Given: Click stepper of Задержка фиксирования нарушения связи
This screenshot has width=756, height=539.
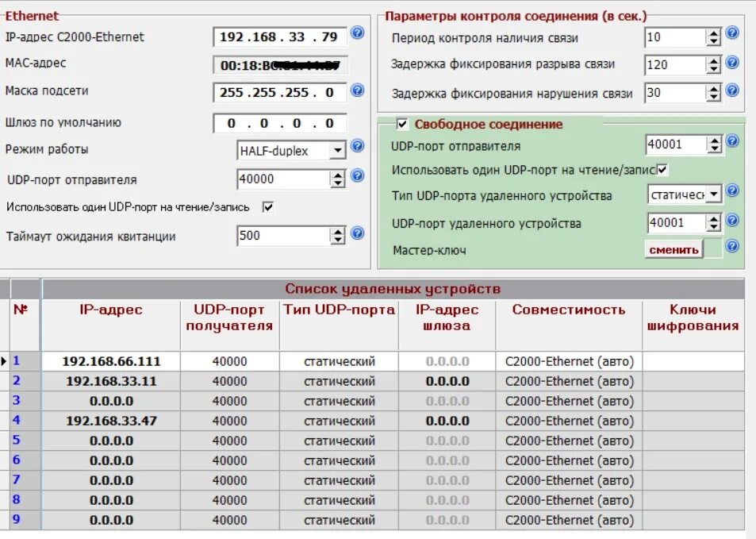Looking at the screenshot, I should point(713,93).
